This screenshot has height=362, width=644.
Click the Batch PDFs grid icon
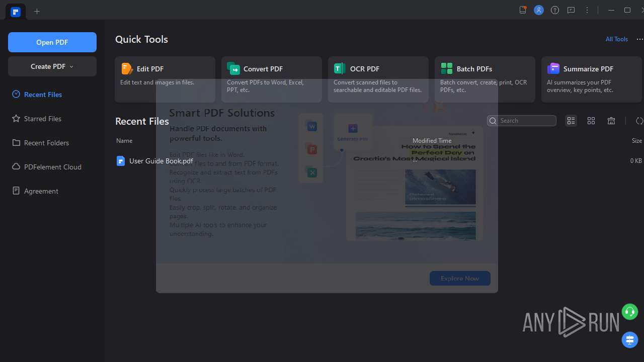point(447,68)
